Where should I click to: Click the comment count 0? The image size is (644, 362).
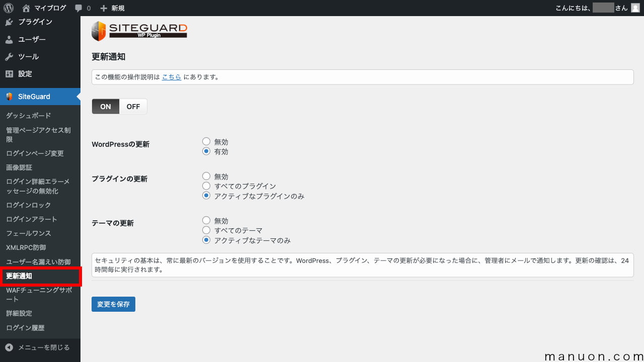[x=89, y=9]
